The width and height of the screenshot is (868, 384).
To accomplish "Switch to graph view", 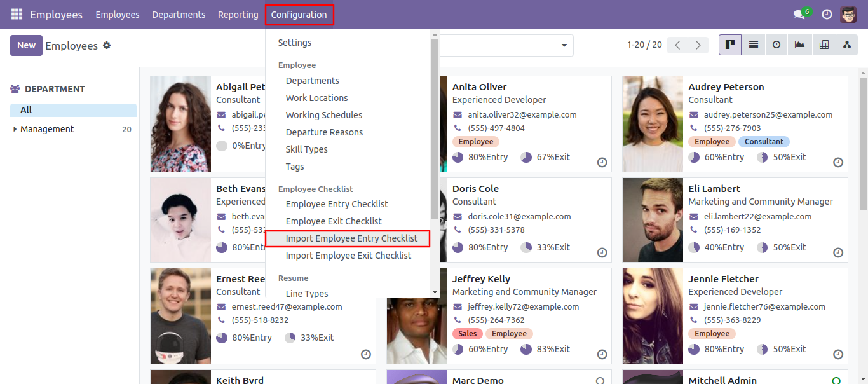I will 800,45.
